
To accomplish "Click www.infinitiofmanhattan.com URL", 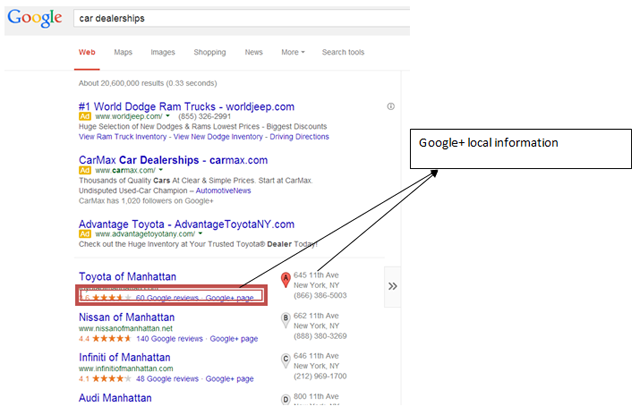I will [x=126, y=368].
